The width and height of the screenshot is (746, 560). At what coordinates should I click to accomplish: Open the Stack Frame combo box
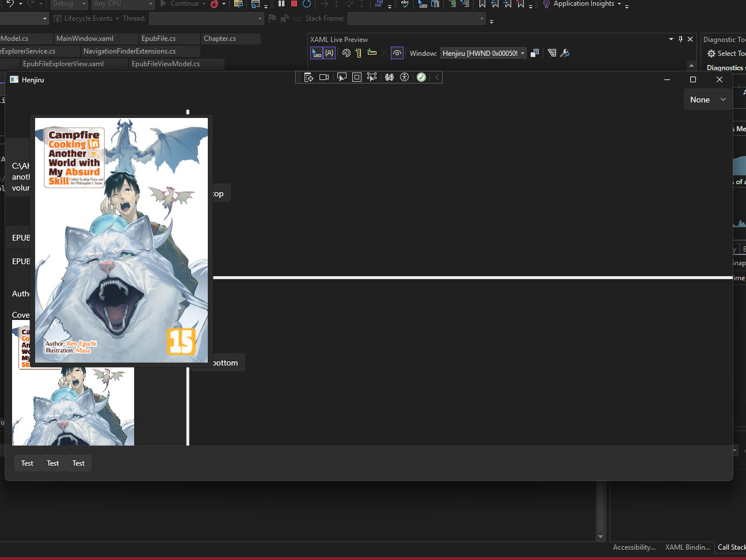[x=417, y=18]
